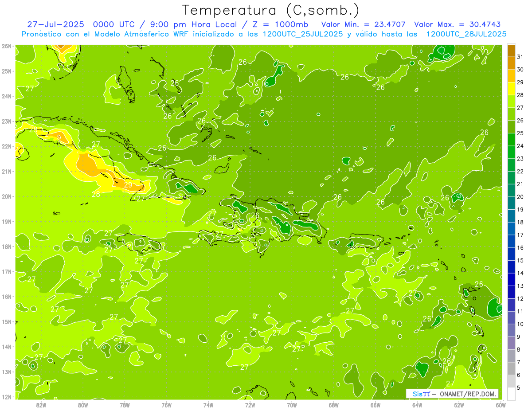Viewport: 532px width, 411px height.
Task: Select the "1200UTC_28JUL2025" valid-until time
Action: (466, 34)
